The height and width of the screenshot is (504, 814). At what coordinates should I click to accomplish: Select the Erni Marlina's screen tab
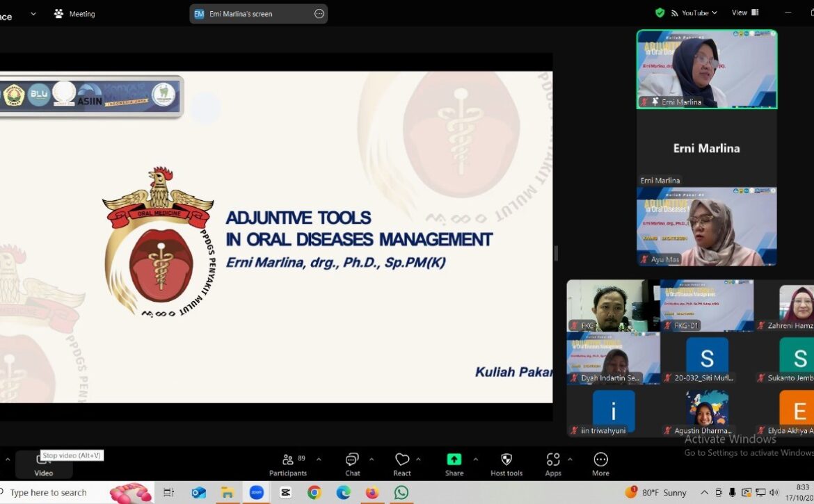(x=258, y=14)
